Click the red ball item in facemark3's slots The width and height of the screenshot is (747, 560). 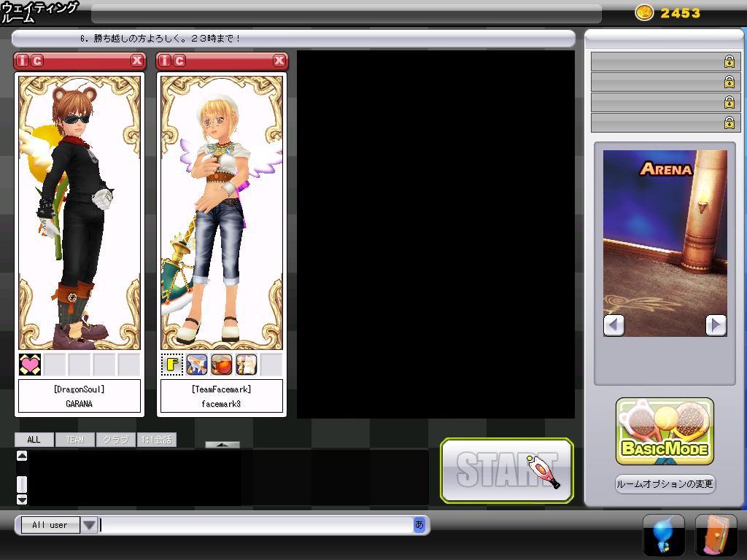222,365
